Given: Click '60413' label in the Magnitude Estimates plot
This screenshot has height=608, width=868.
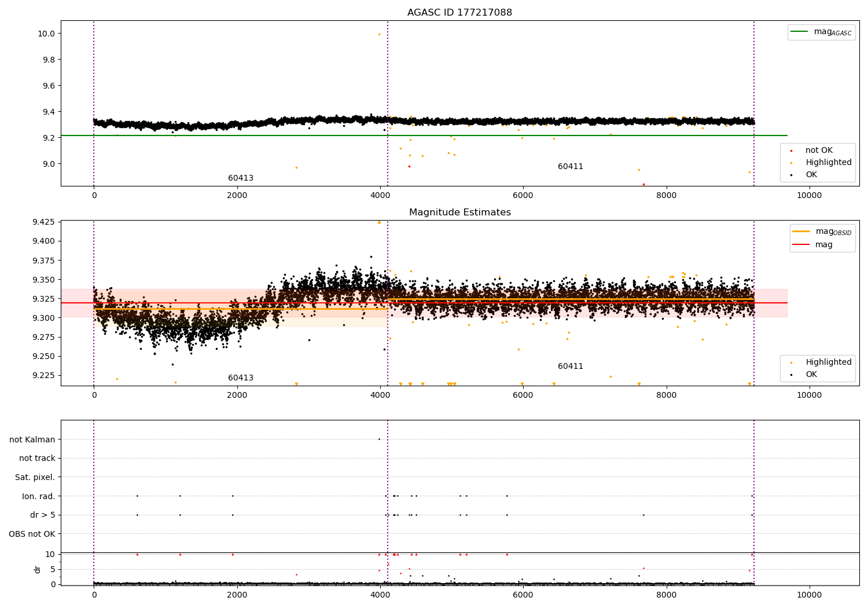Looking at the screenshot, I should [x=241, y=378].
